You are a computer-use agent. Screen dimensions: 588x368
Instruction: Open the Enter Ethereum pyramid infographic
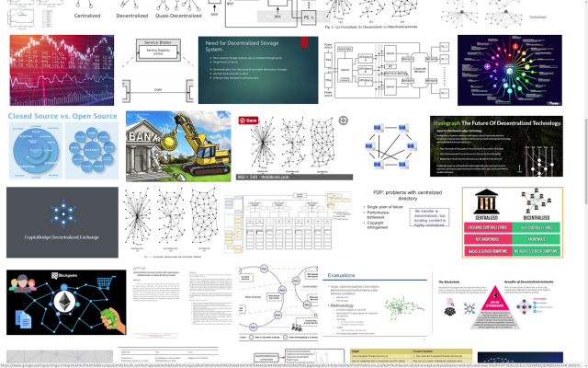point(498,305)
